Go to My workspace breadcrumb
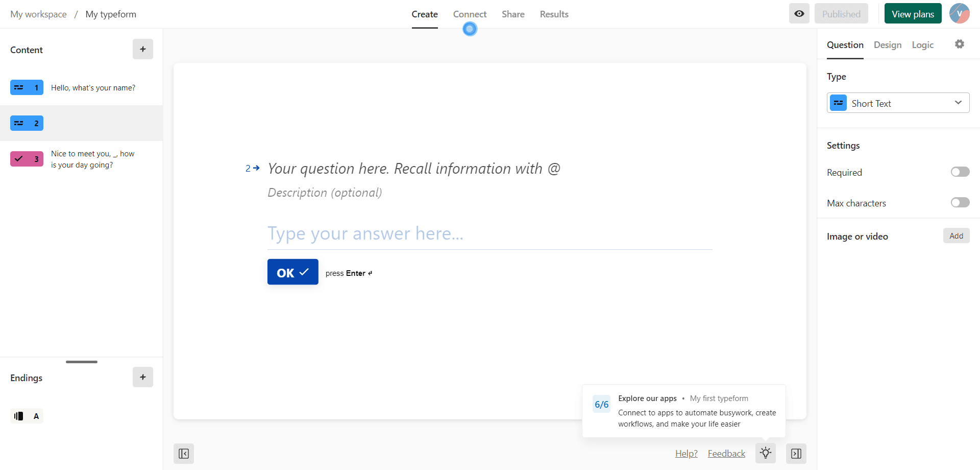The width and height of the screenshot is (980, 470). (x=38, y=14)
